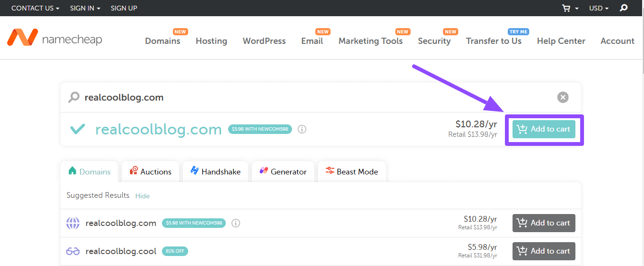Click the NEWCOM598 badge in suggested row
The height and width of the screenshot is (266, 644).
point(194,223)
